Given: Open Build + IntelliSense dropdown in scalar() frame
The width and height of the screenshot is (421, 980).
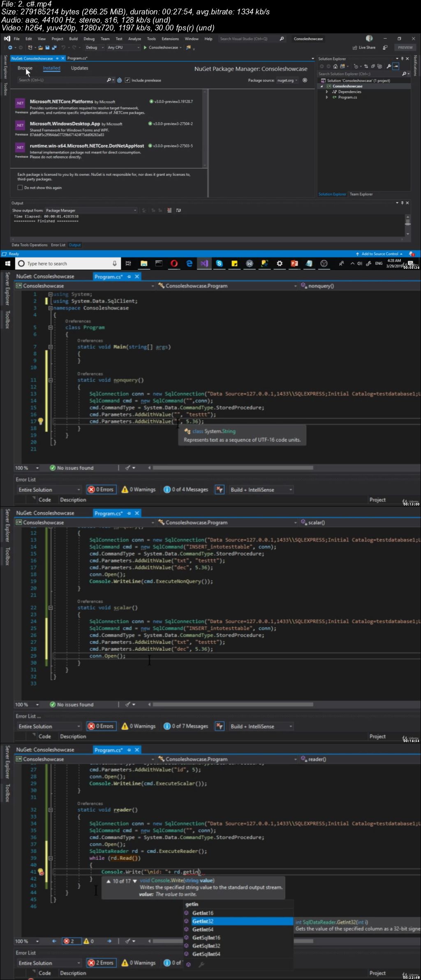Looking at the screenshot, I should click(x=261, y=726).
